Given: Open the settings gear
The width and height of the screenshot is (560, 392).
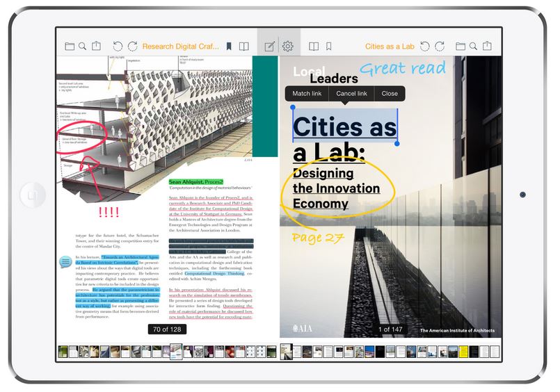Looking at the screenshot, I should (287, 47).
